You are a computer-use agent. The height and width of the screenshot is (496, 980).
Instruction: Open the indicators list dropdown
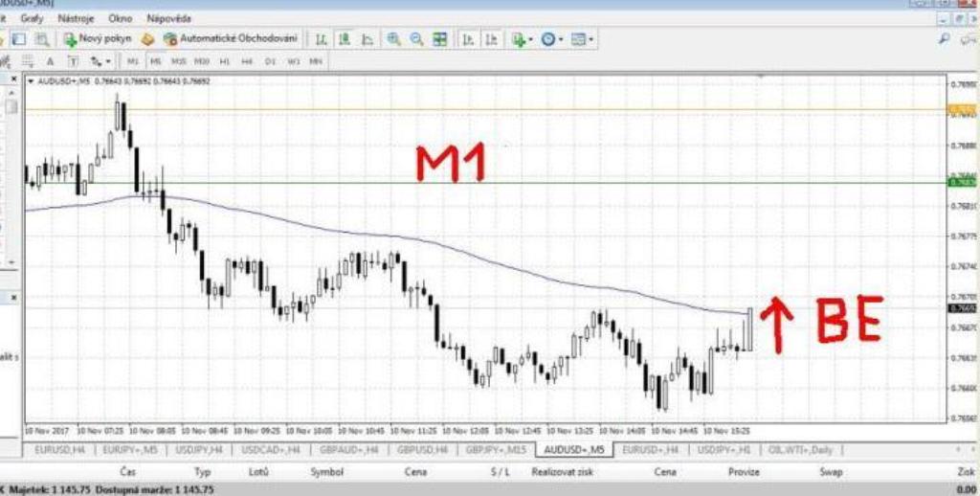(x=522, y=39)
